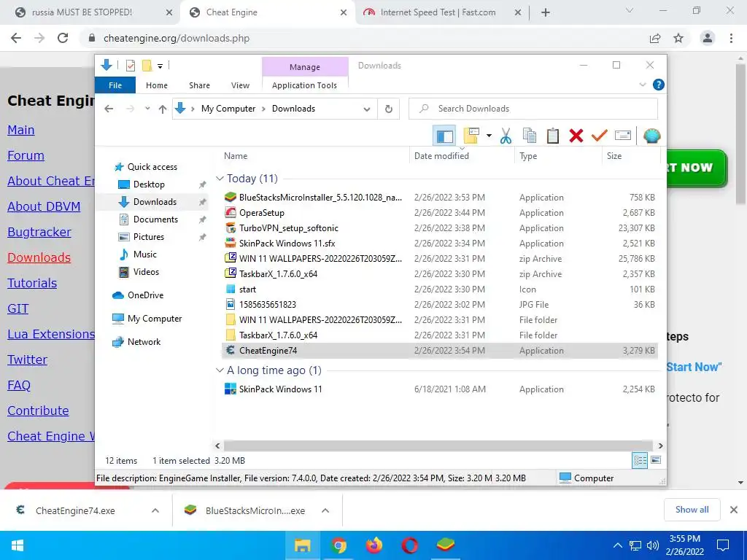Screen dimensions: 747x560
Task: Open recent locations dropdown arrow
Action: point(147,109)
